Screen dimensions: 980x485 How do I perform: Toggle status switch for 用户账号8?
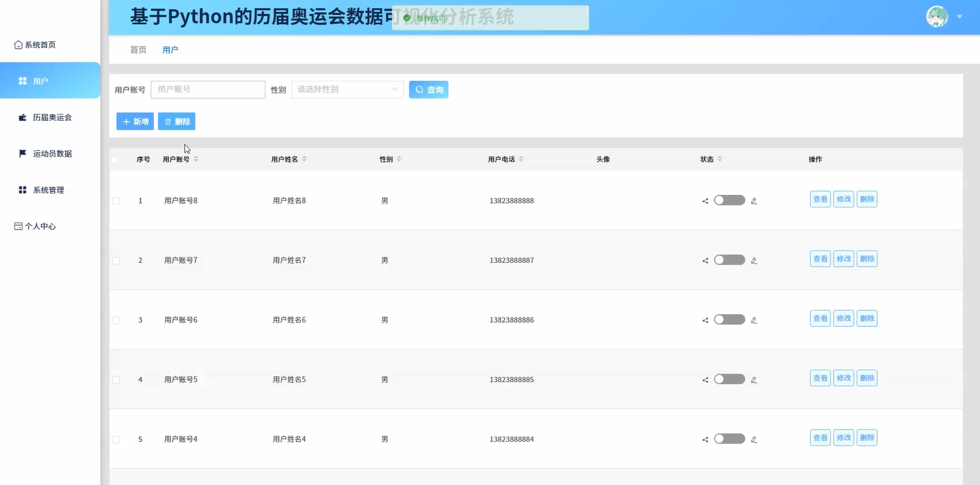tap(729, 200)
